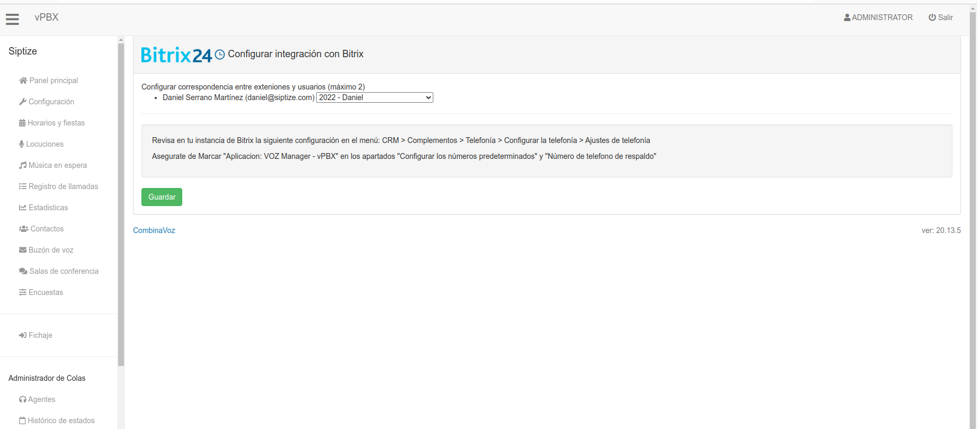Open Salas de conferencia section
Viewport: 980px width, 429px height.
[64, 271]
